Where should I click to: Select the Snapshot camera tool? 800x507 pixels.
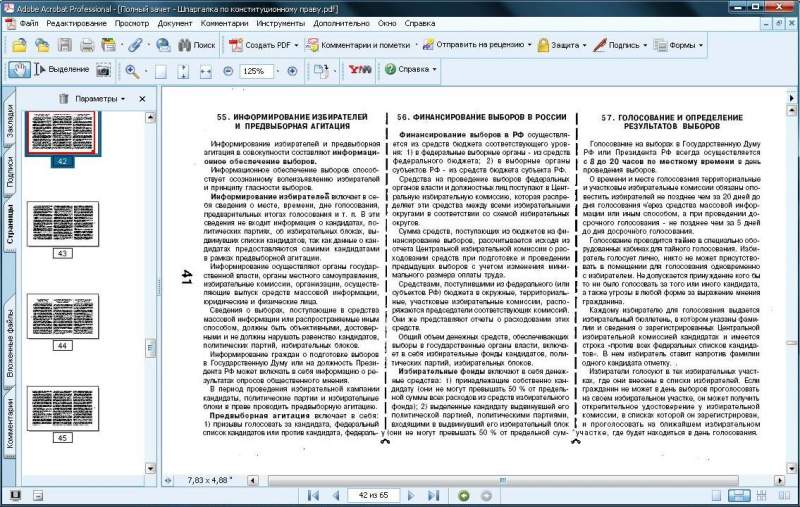[x=103, y=70]
